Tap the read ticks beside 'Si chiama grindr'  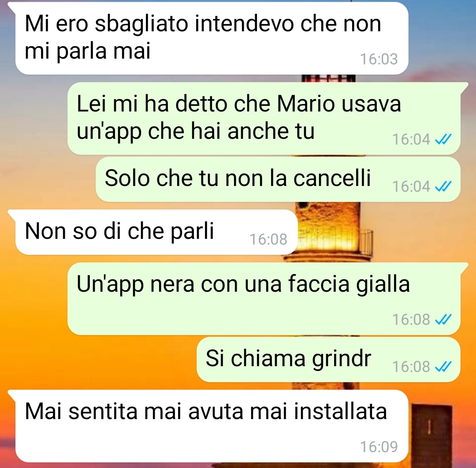tap(443, 366)
